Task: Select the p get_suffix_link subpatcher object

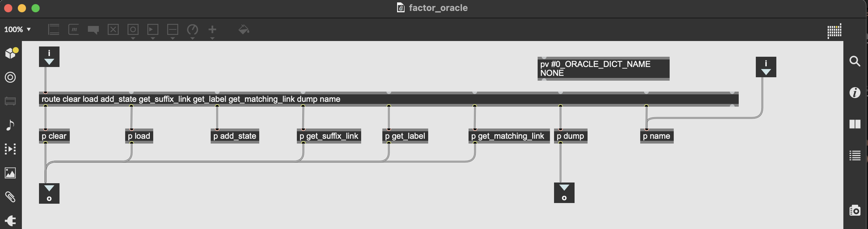Action: 329,136
